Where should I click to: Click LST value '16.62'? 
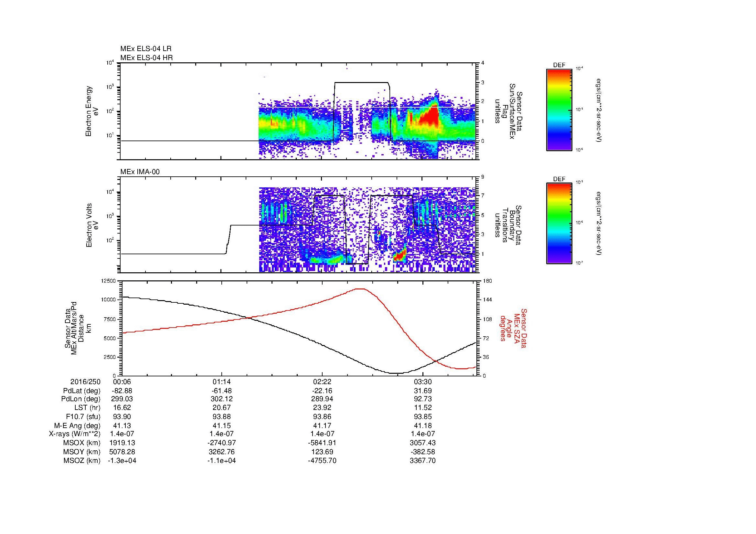(x=122, y=408)
